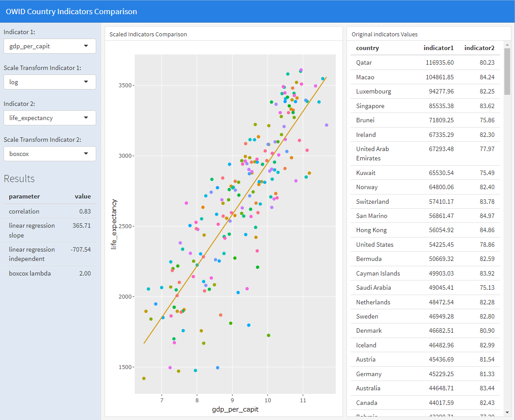Expand the boxcox scale transform dropdown
515x420 pixels.
pos(50,154)
